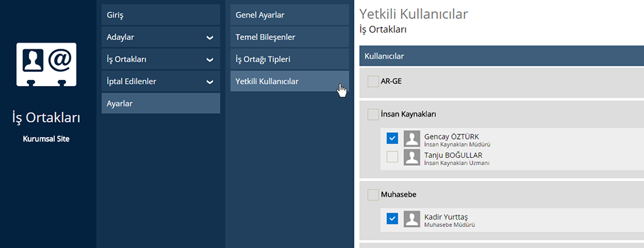Open Temel Bileşenler submenu item
644x248 pixels.
289,37
